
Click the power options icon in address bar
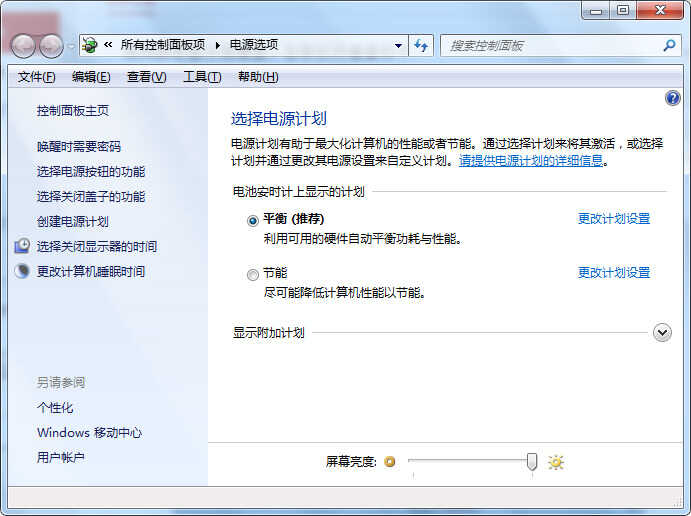point(90,45)
